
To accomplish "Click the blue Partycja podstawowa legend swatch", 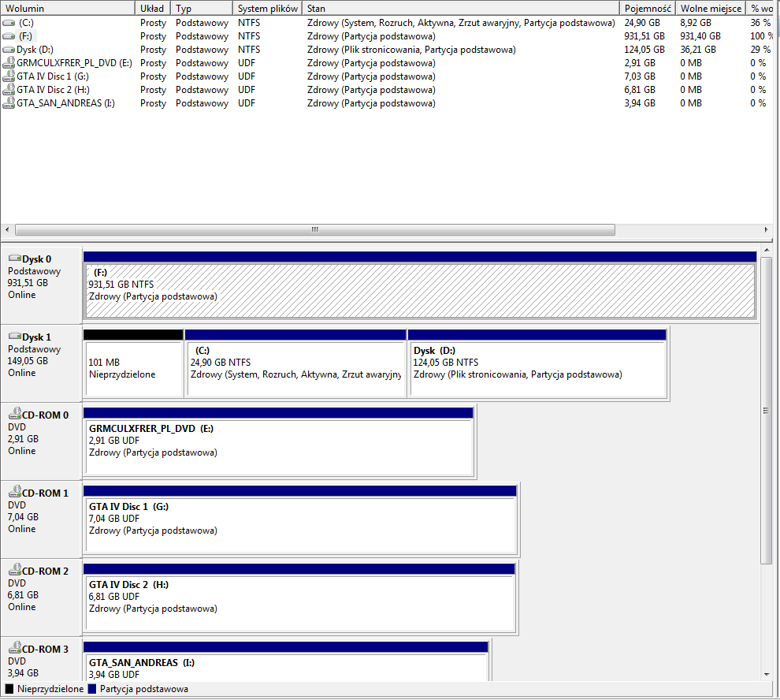I will click(x=91, y=689).
